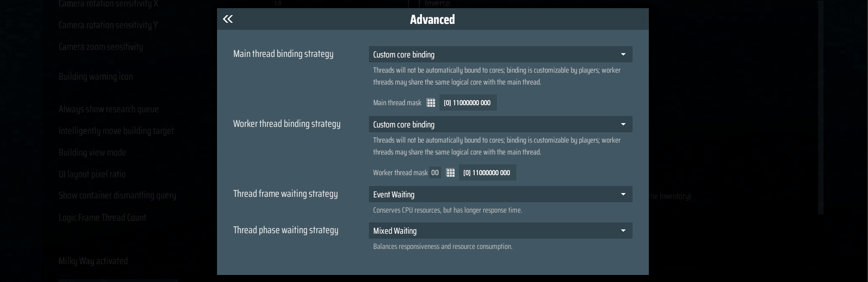Open the Main thread binding strategy dropdown

point(500,54)
